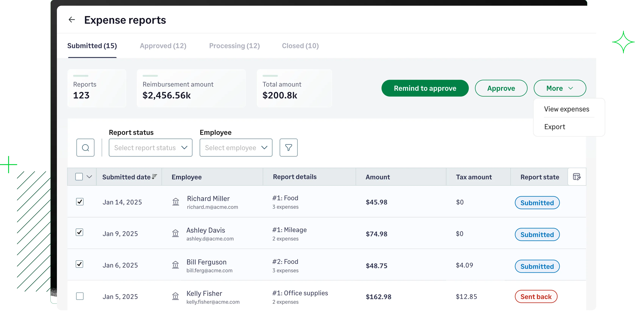This screenshot has width=644, height=316.
Task: Select Export from the More menu
Action: coord(555,127)
